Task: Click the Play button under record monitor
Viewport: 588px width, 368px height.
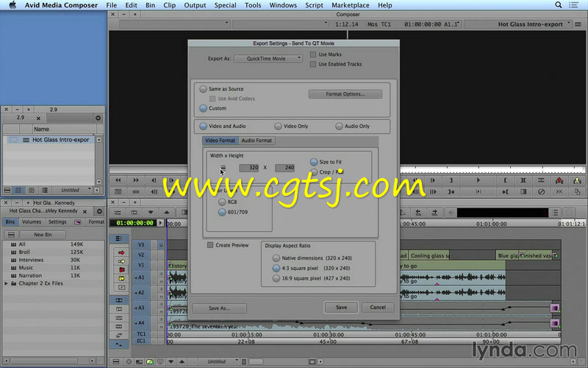Action: (x=478, y=180)
